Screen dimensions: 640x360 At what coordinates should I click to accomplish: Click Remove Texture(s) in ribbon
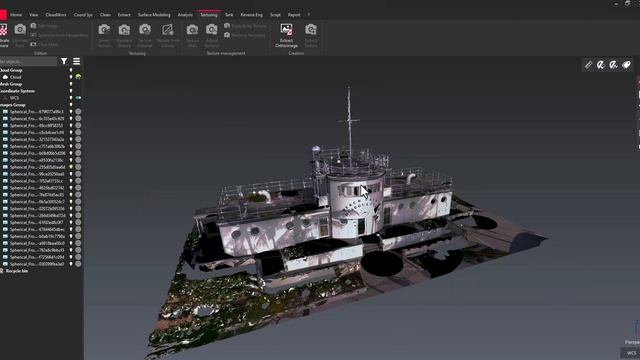coord(245,35)
